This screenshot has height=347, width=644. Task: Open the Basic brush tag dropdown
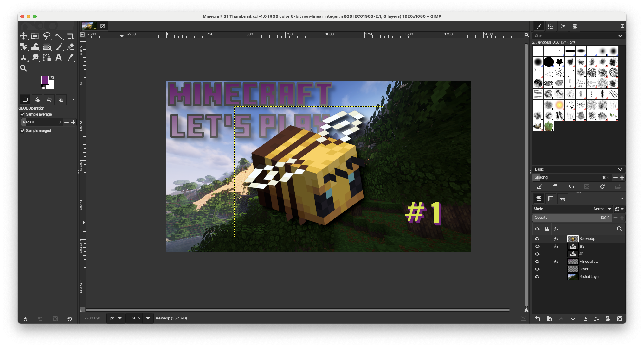[x=620, y=169]
